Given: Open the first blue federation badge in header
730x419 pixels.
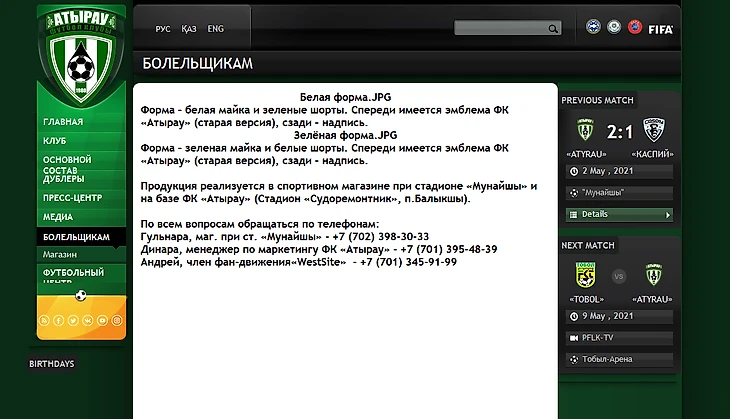Looking at the screenshot, I should coord(593,27).
